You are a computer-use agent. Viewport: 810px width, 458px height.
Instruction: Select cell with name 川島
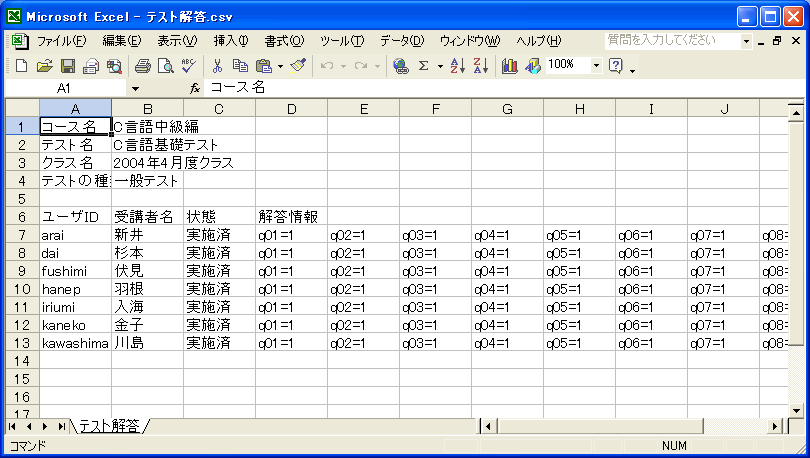147,343
